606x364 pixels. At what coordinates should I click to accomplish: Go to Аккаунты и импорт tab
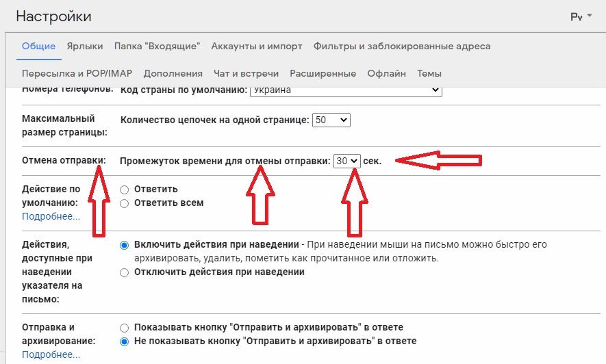pos(256,47)
